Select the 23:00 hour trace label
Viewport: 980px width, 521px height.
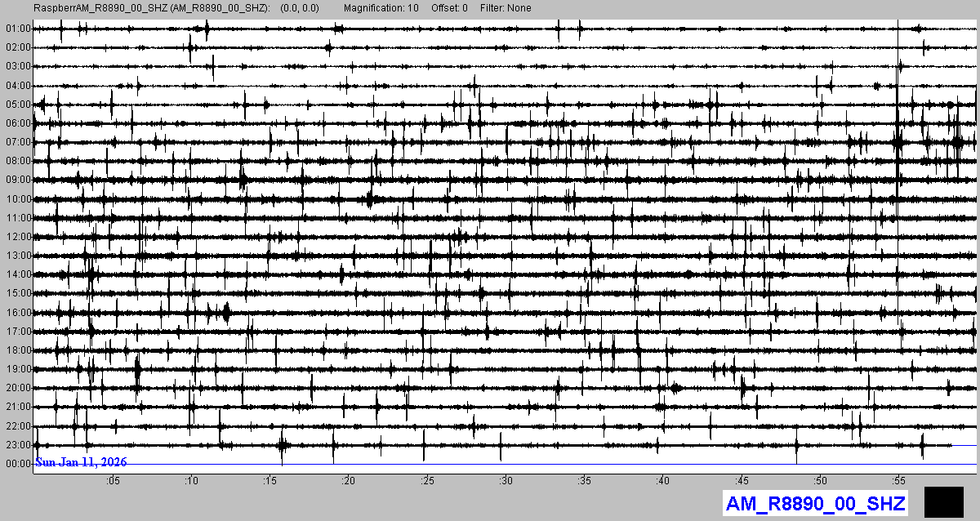coord(17,445)
